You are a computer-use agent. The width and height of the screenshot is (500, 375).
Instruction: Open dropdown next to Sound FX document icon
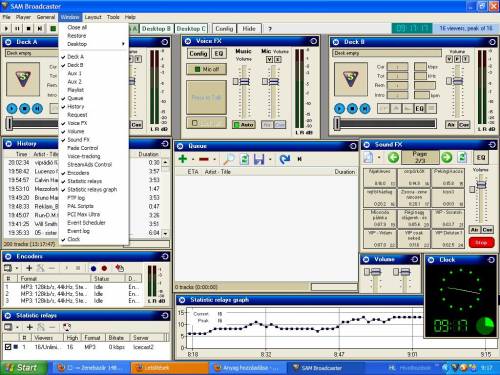coord(379,157)
